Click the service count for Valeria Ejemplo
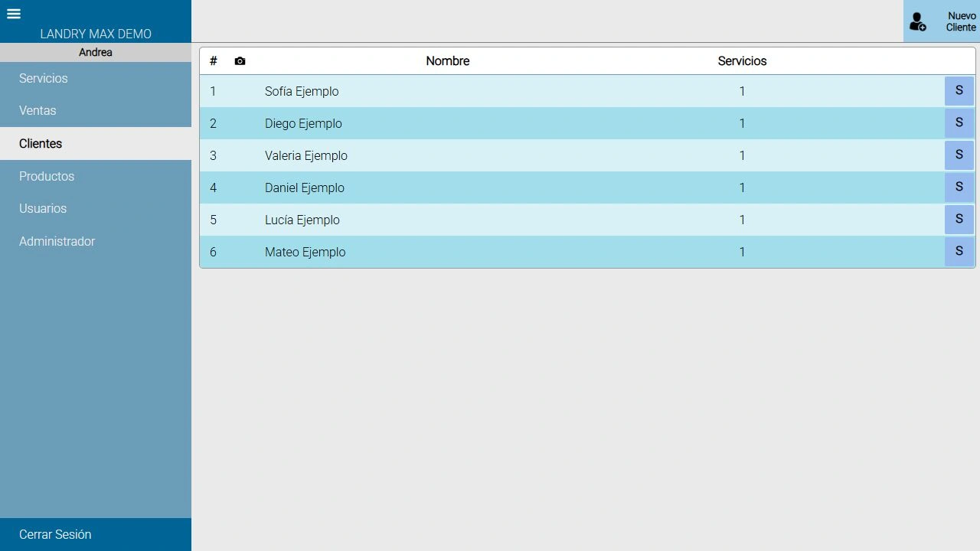Viewport: 980px width, 551px height. [742, 155]
